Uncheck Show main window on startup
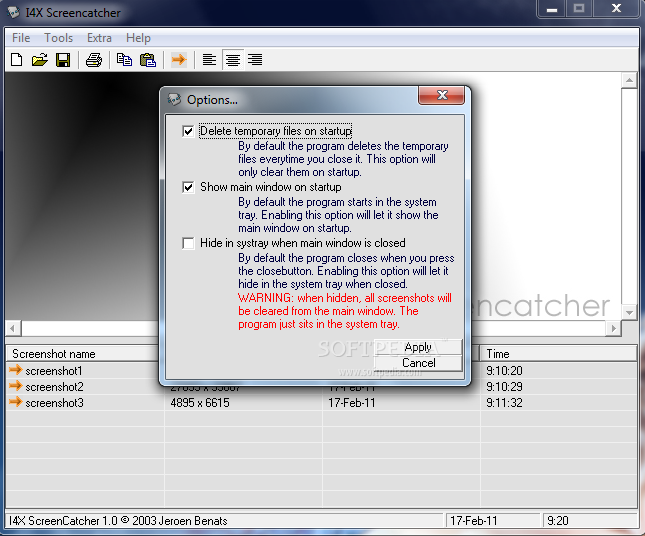The image size is (645, 536). [188, 188]
